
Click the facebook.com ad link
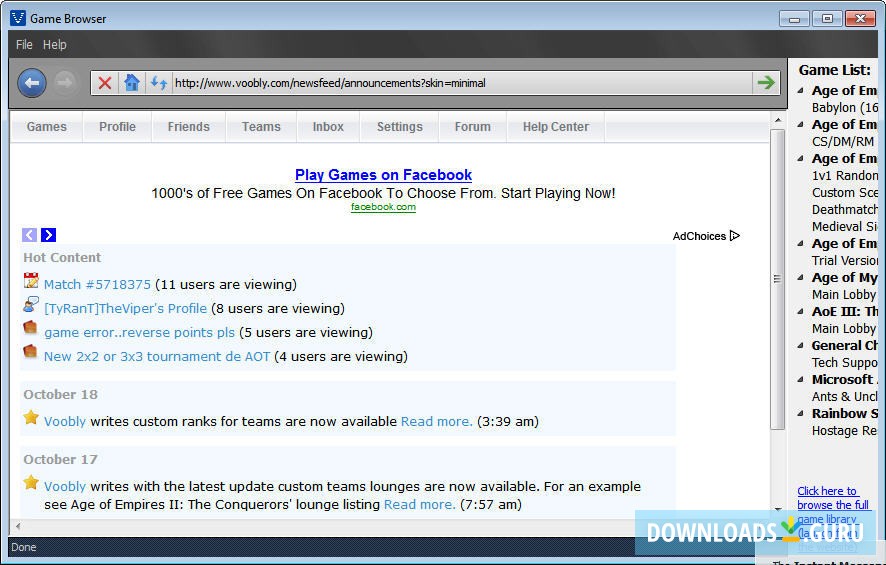pos(383,207)
